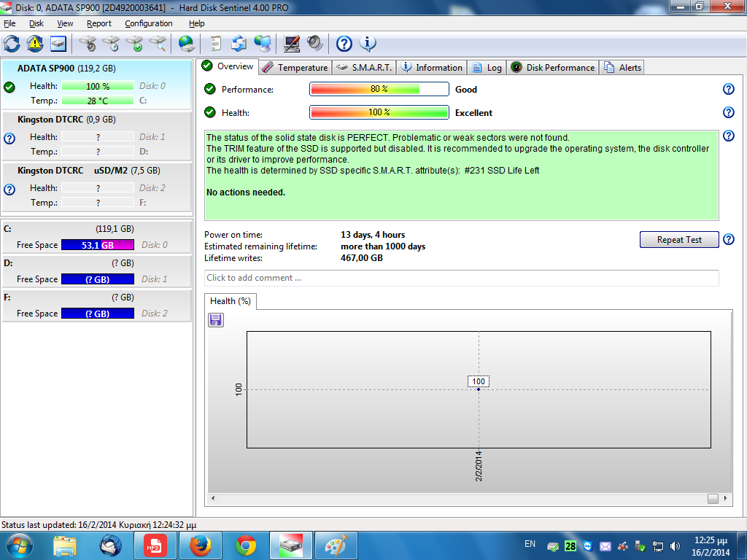Click the TeamViewer icon in the system tray
This screenshot has width=747, height=560.
[x=588, y=546]
